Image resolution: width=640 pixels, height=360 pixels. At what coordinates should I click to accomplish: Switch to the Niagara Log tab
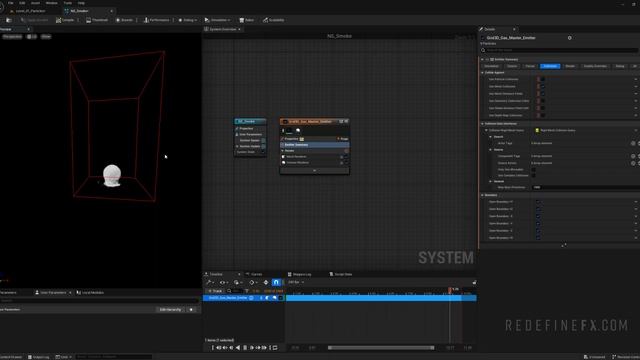300,274
